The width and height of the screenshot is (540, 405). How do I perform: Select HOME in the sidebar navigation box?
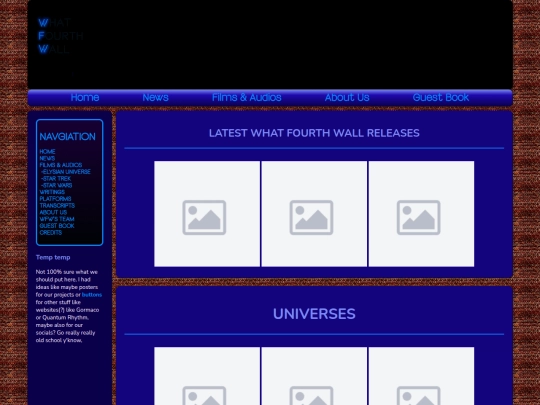coord(47,152)
